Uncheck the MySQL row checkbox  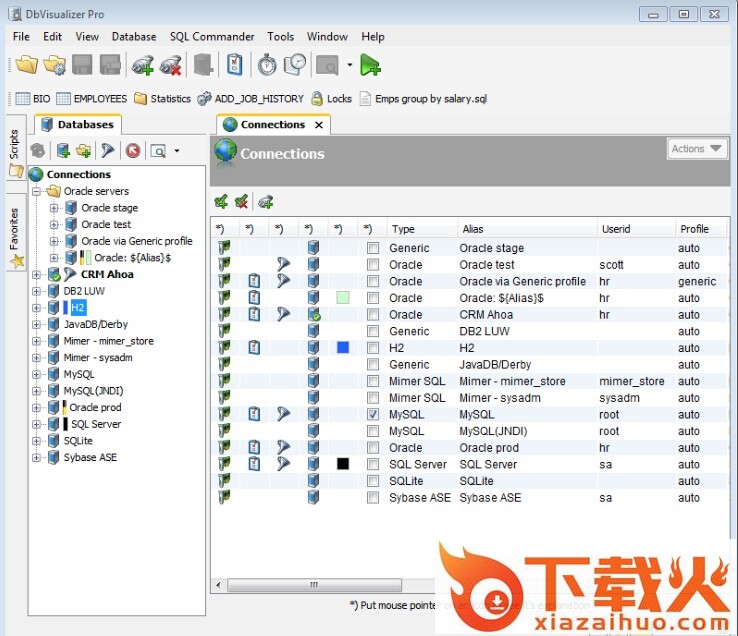(x=373, y=414)
